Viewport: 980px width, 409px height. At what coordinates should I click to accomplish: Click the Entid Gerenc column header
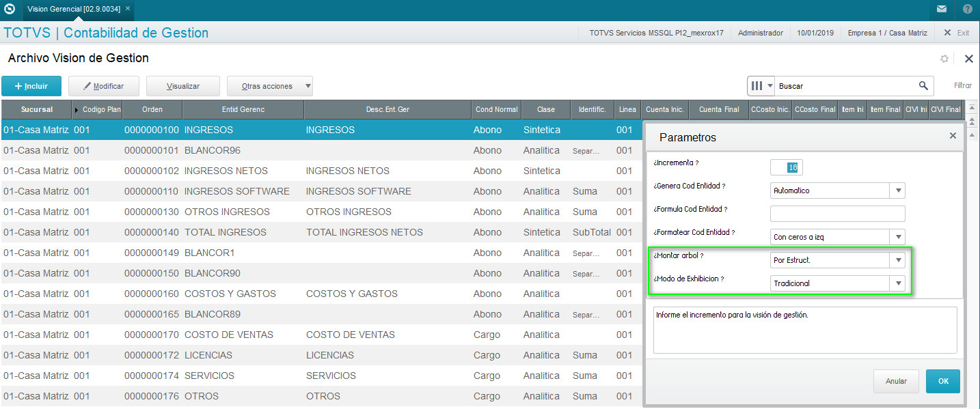point(243,109)
